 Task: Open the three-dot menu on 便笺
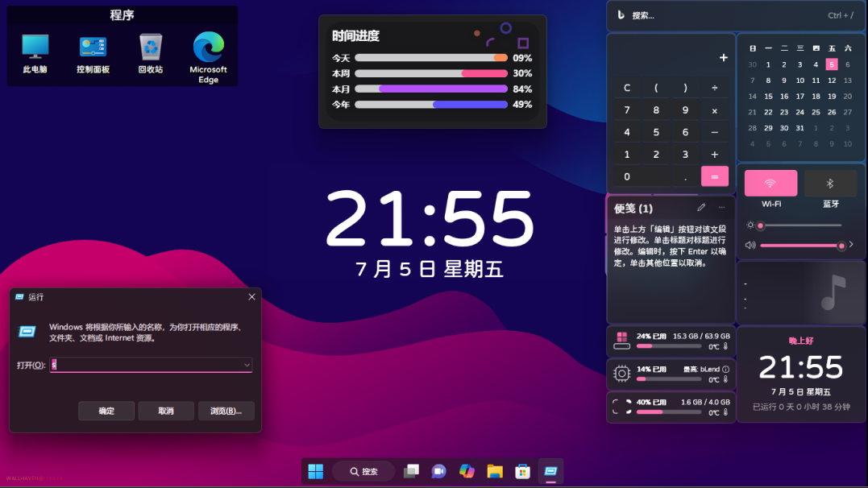pos(721,208)
